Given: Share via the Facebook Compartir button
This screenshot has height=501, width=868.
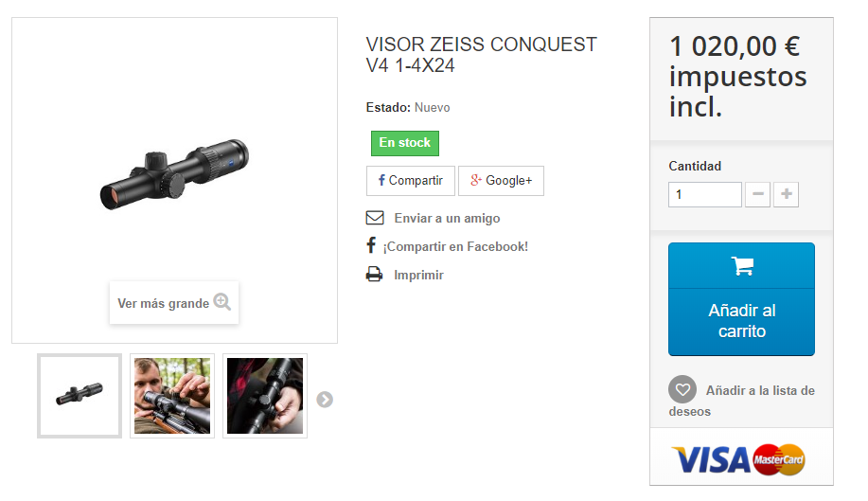Looking at the screenshot, I should (x=410, y=181).
